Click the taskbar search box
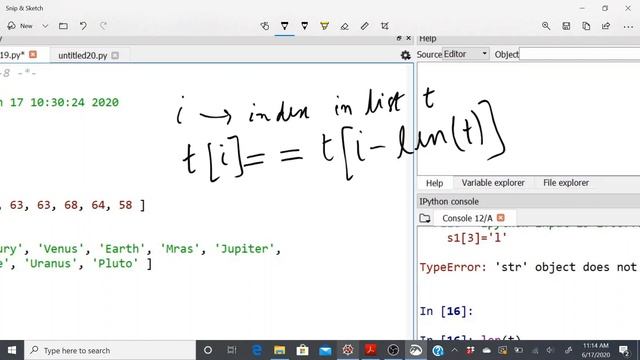 [x=110, y=350]
